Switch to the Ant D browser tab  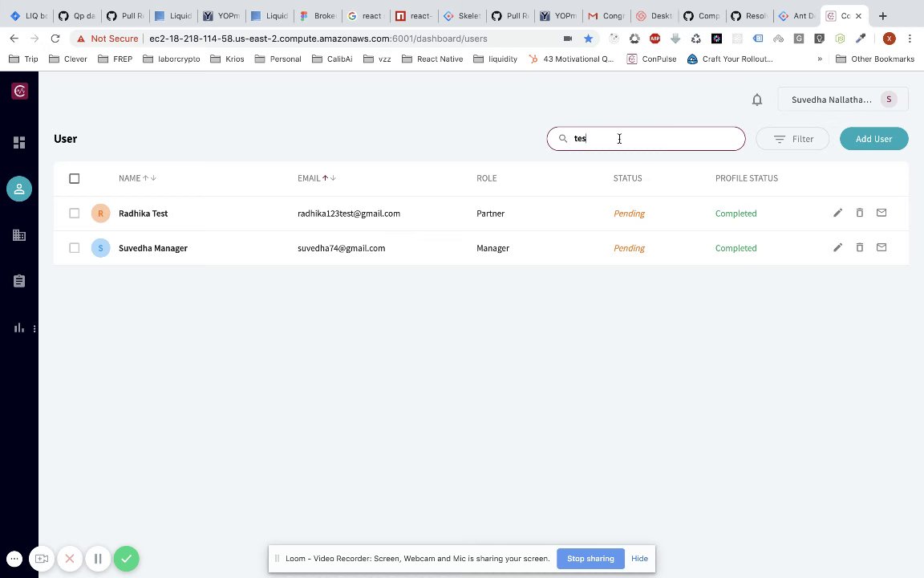796,16
